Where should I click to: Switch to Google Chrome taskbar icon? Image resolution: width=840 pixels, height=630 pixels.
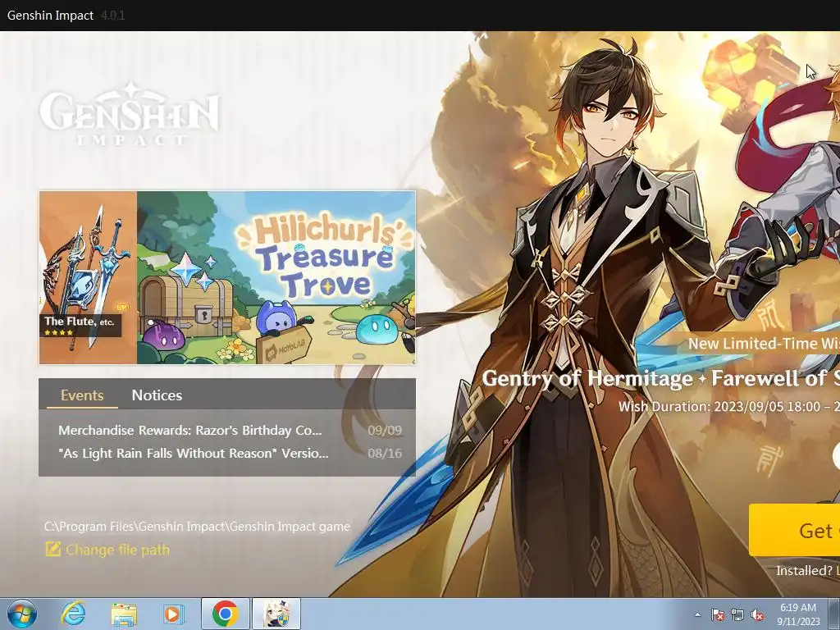[x=225, y=614]
